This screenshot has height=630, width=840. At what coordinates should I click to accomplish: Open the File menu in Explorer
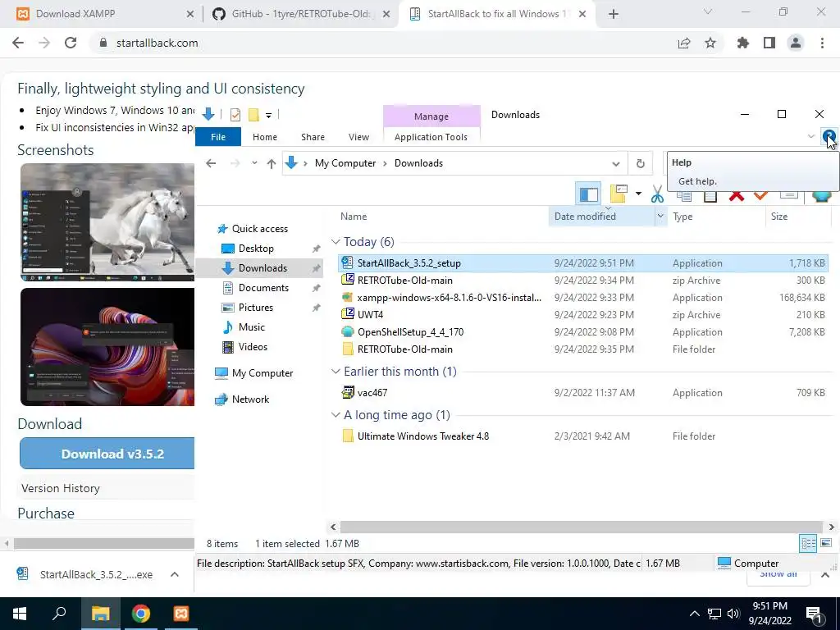(218, 137)
